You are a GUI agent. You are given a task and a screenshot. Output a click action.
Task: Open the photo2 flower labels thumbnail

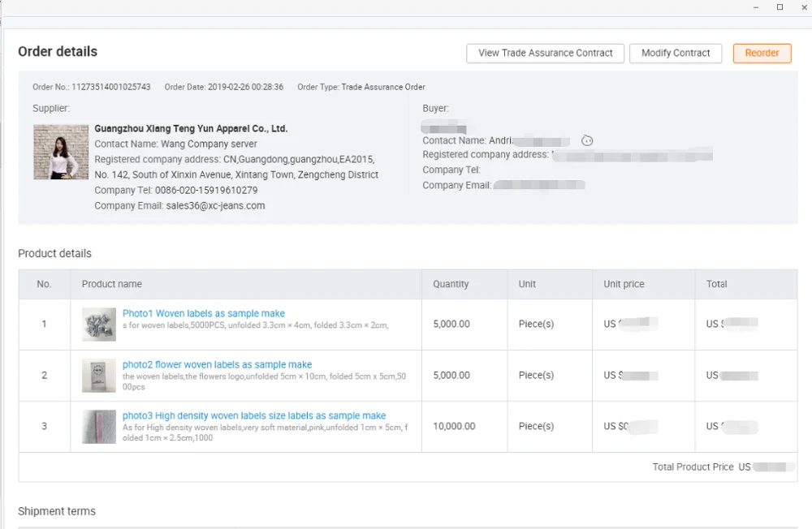point(99,375)
